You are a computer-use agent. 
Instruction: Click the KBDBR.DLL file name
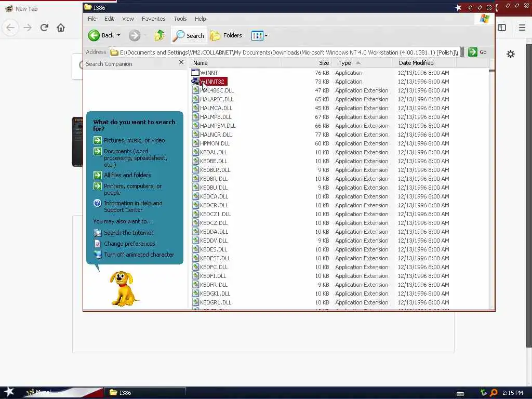(214, 179)
